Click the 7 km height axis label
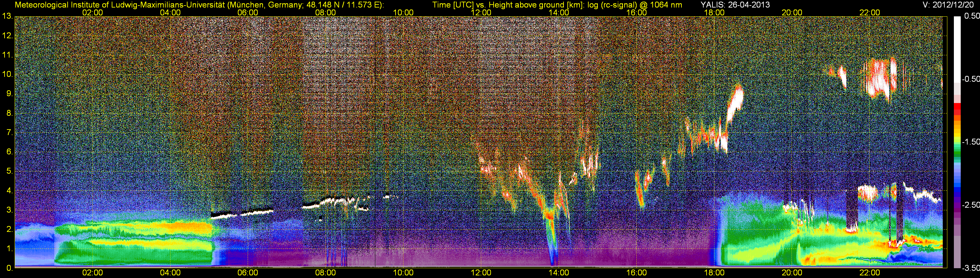Viewport: 980px width, 278px height. click(9, 132)
